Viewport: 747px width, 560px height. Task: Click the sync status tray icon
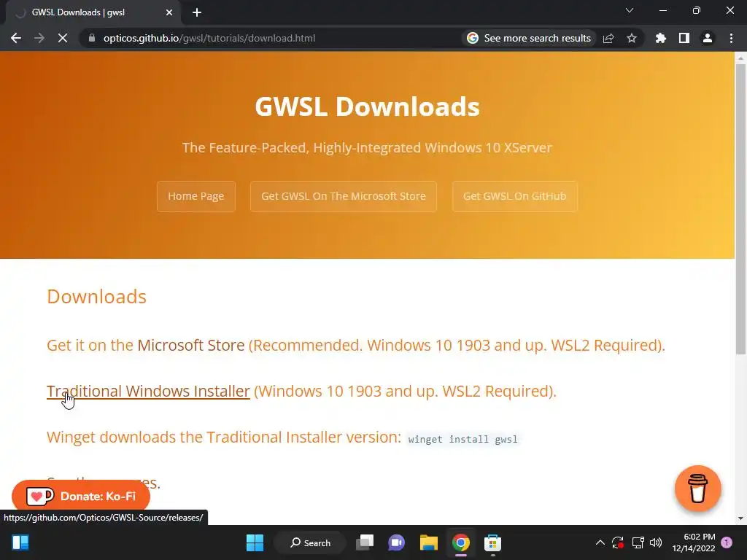618,542
